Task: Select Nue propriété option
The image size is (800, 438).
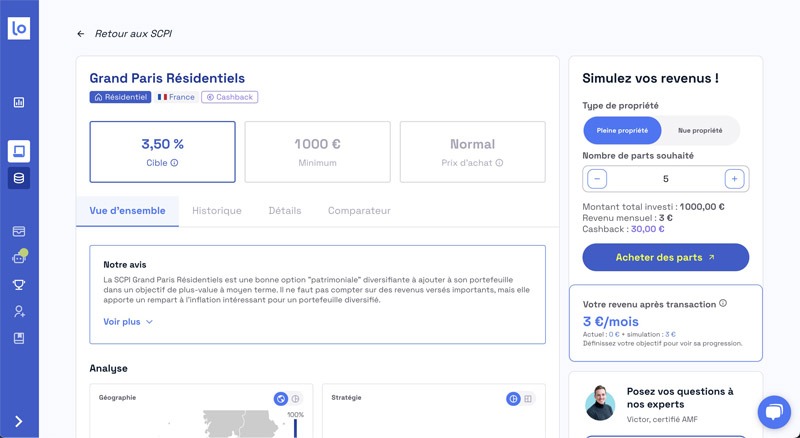Action: [700, 131]
